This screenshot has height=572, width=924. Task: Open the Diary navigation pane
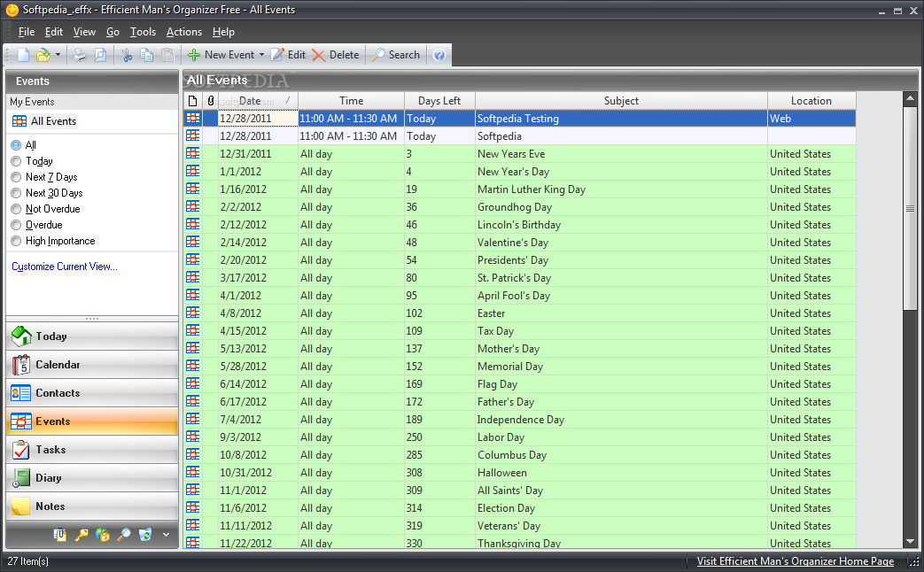[x=92, y=478]
